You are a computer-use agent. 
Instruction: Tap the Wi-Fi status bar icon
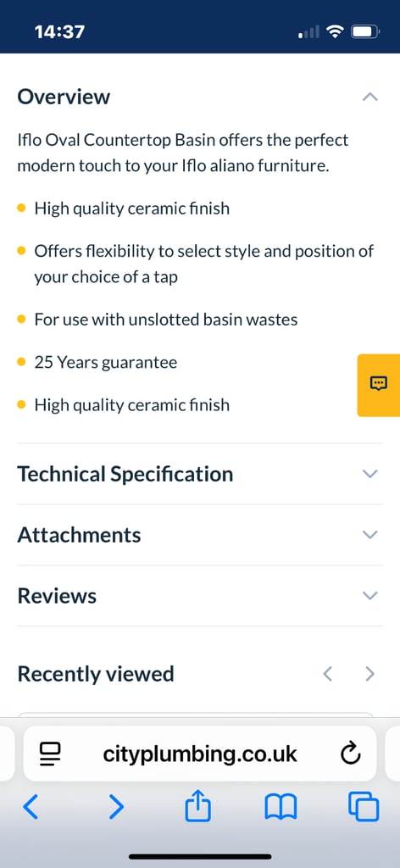click(x=335, y=31)
